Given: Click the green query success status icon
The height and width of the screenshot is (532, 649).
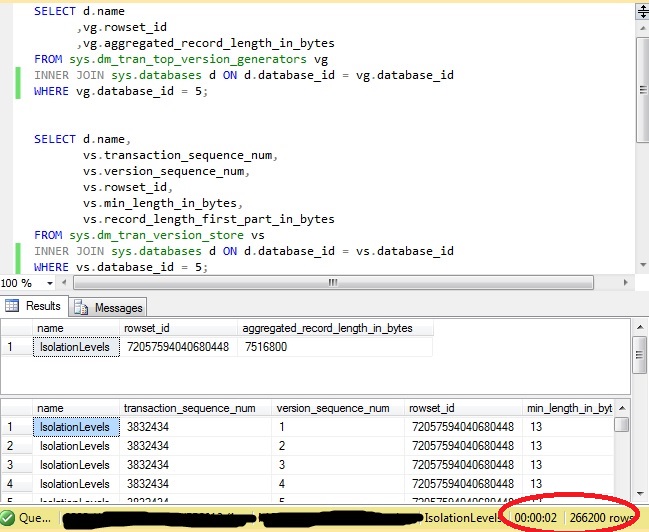Looking at the screenshot, I should click(x=8, y=518).
